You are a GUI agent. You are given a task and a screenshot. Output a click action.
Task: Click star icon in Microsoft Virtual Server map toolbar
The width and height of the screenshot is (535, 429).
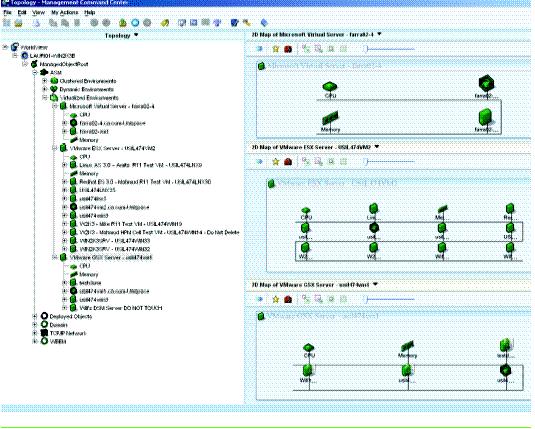tap(276, 49)
